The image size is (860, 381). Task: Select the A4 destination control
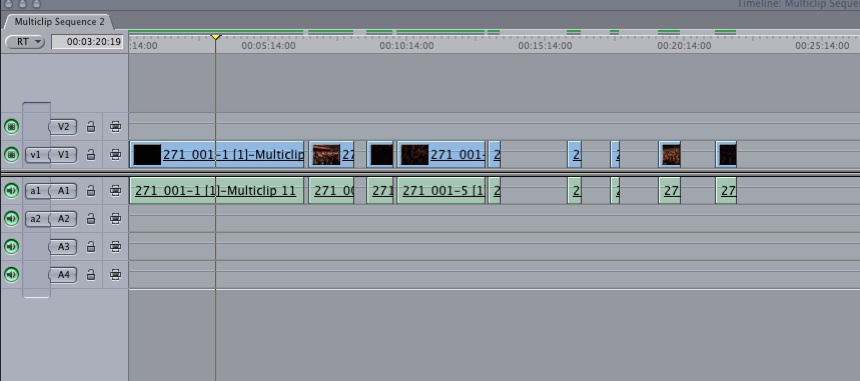[x=63, y=275]
